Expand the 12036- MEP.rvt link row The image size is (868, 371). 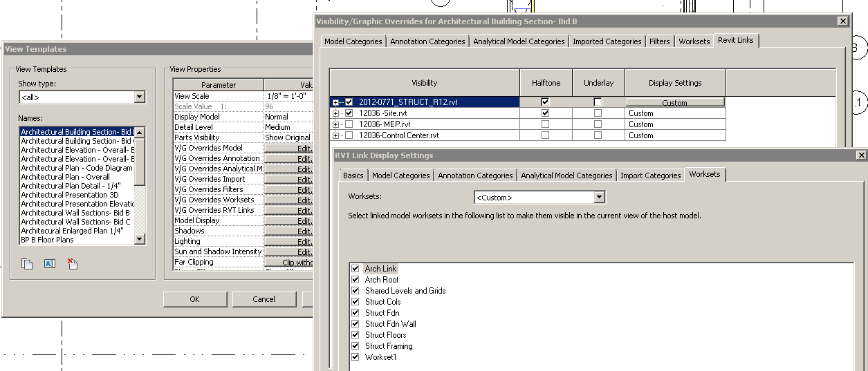[x=336, y=124]
